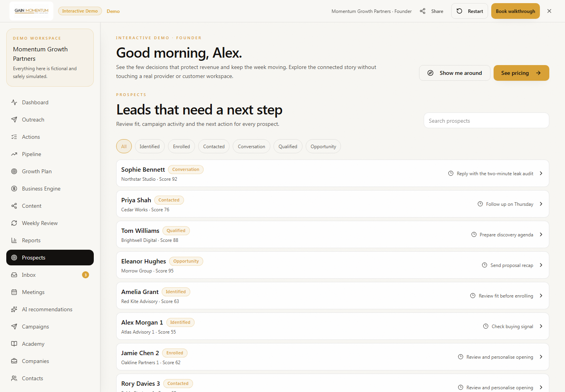Filter prospects by Conversation stage
The image size is (565, 392).
[252, 146]
